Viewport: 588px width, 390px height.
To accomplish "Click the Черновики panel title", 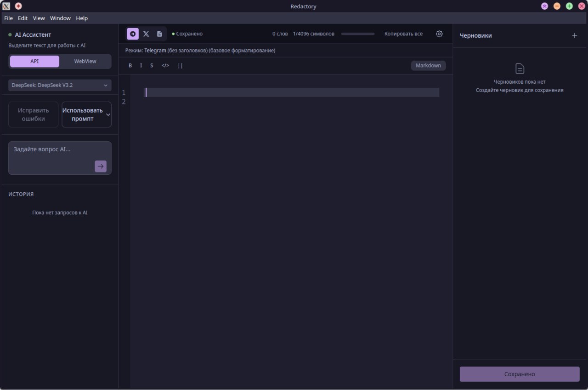I will (475, 35).
